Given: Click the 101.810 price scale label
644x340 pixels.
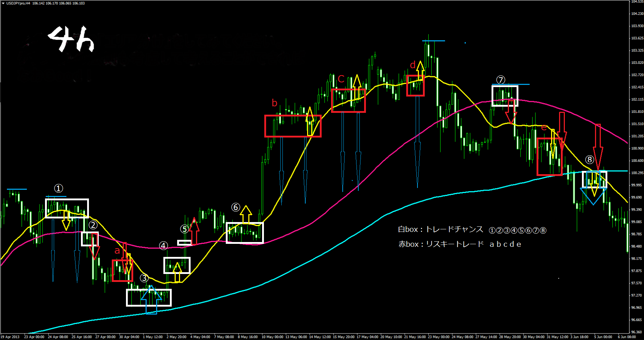Looking at the screenshot, I should coord(637,112).
